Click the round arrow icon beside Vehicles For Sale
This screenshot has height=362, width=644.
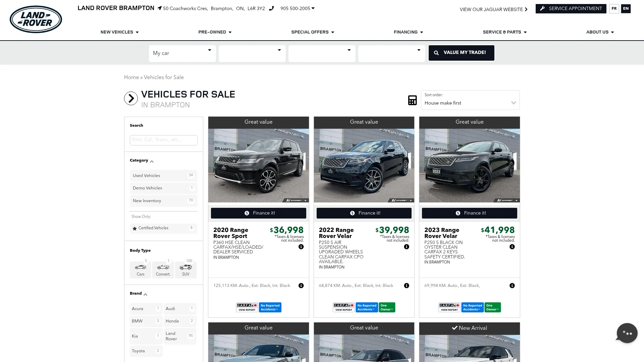pos(131,98)
